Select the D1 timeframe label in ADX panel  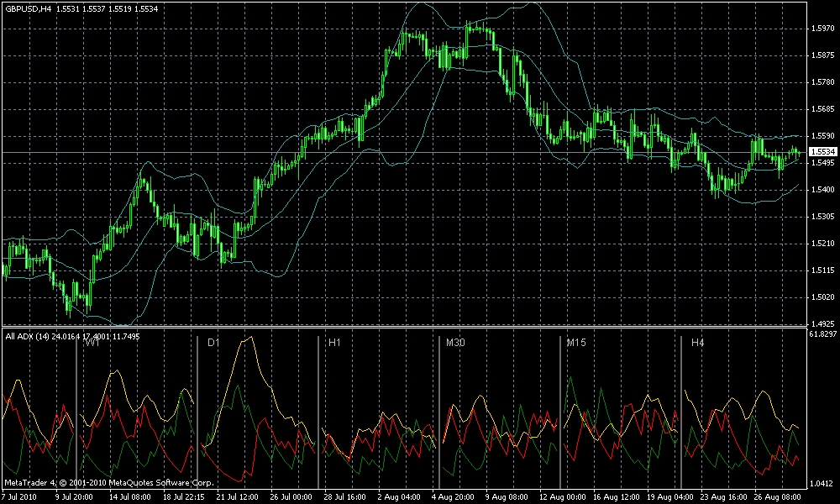pos(213,342)
